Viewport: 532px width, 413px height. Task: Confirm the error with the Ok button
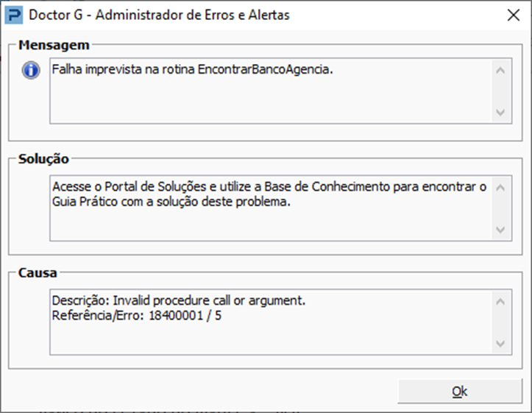460,391
